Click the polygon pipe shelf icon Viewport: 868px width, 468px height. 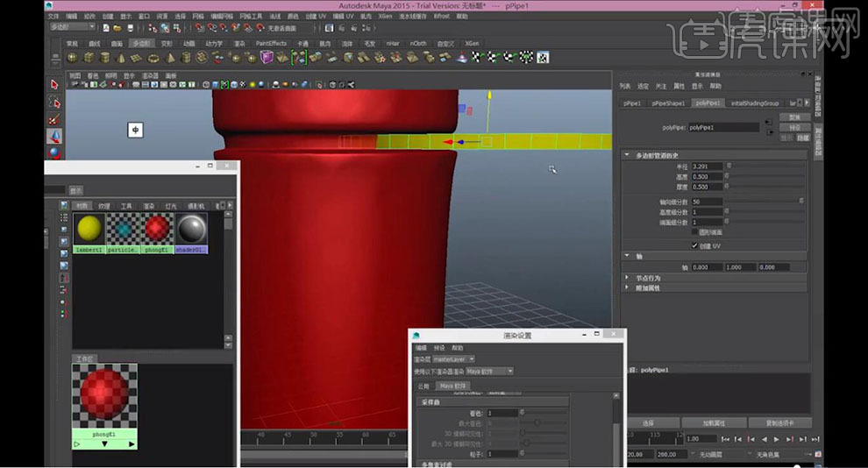186,57
